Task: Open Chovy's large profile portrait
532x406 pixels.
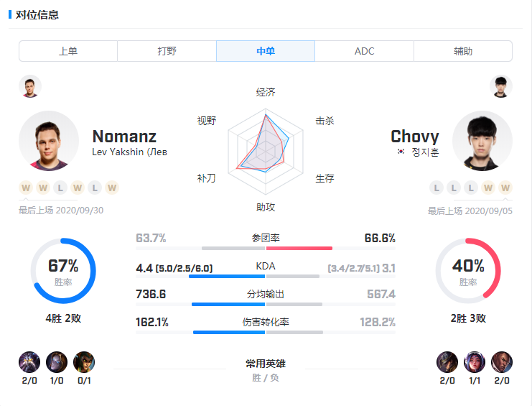Action: pos(482,141)
